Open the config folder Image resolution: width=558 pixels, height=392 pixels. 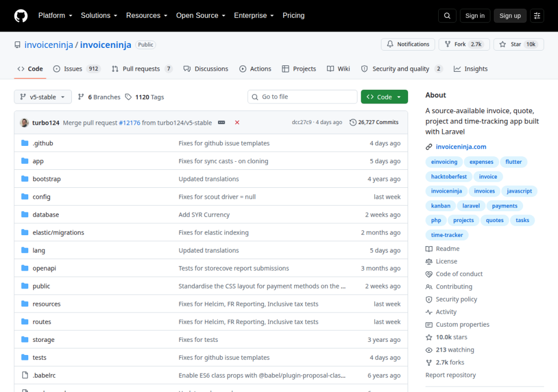pos(41,197)
